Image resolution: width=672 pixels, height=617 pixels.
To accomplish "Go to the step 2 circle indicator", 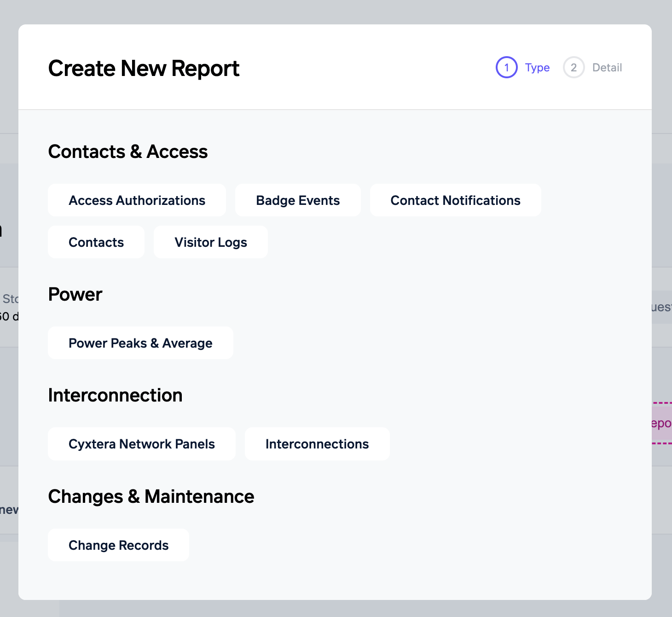I will pyautogui.click(x=574, y=68).
